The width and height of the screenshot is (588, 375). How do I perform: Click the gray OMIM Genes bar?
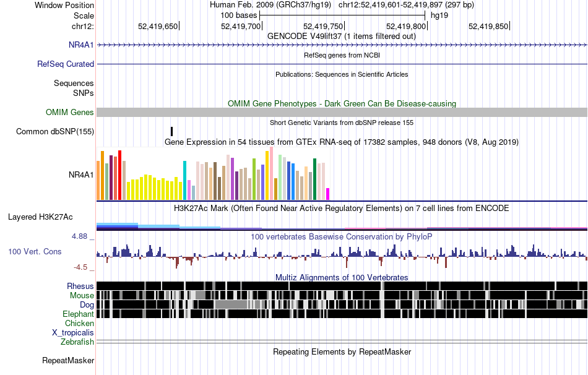pyautogui.click(x=342, y=112)
